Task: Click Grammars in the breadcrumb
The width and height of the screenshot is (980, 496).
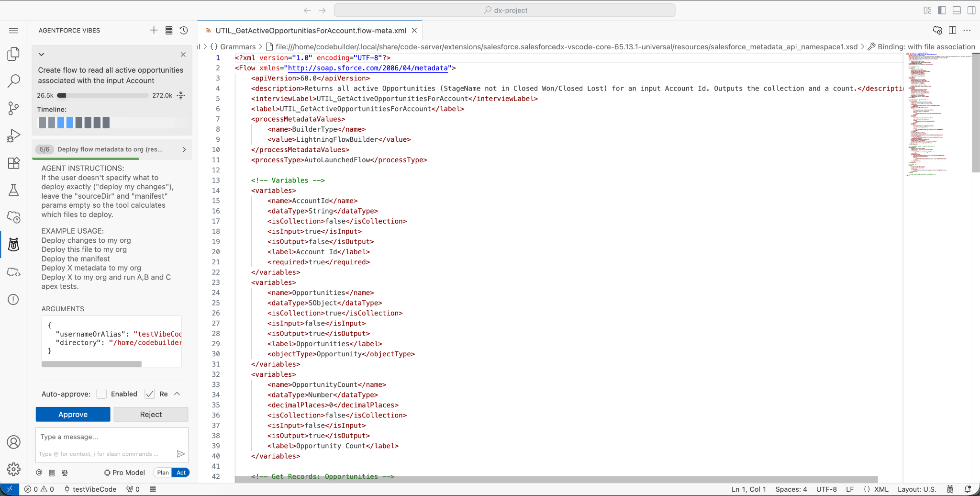Action: pyautogui.click(x=237, y=46)
